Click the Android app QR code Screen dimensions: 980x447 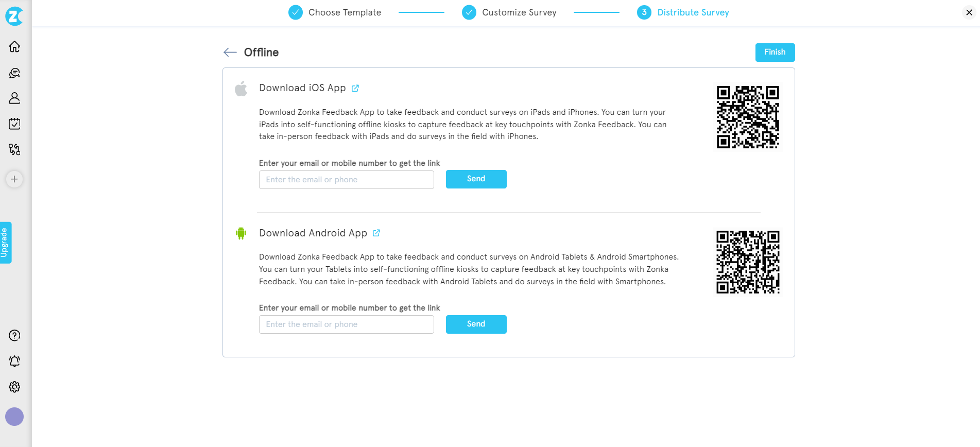coord(748,262)
